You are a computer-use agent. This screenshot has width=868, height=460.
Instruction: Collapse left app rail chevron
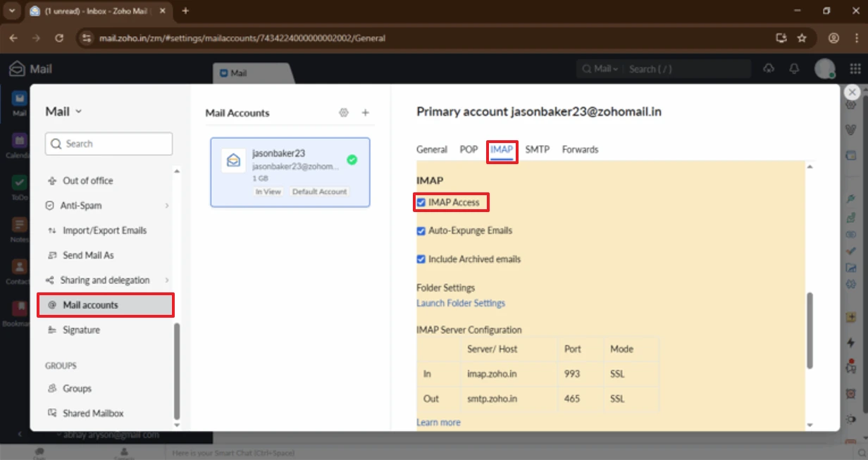click(x=20, y=434)
